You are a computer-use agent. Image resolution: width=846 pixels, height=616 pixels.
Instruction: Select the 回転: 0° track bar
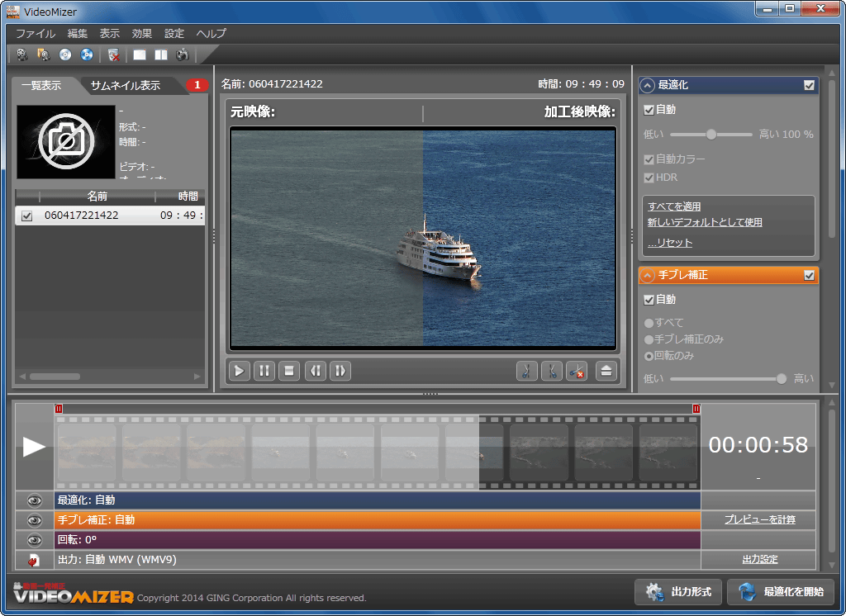pyautogui.click(x=377, y=540)
